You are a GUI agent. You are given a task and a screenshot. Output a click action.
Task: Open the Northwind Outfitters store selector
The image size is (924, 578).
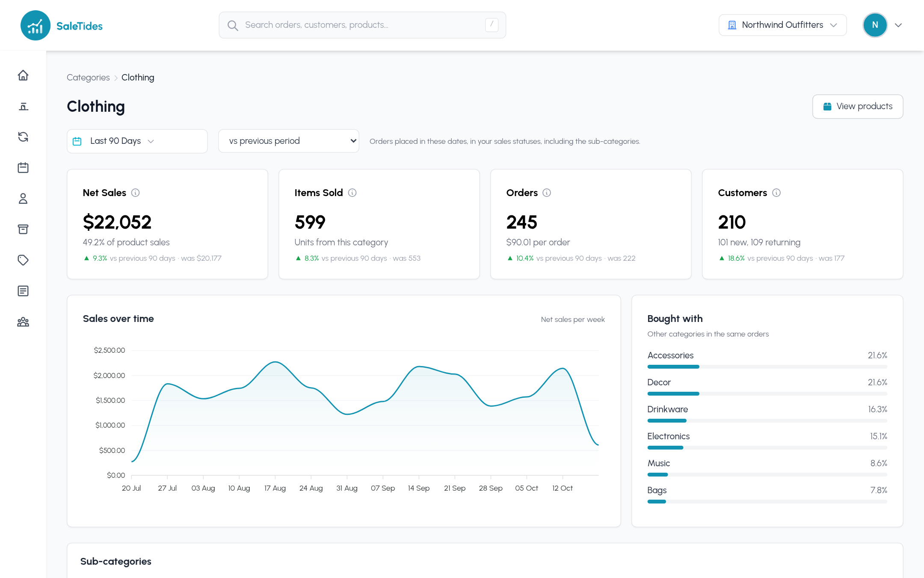tap(783, 25)
